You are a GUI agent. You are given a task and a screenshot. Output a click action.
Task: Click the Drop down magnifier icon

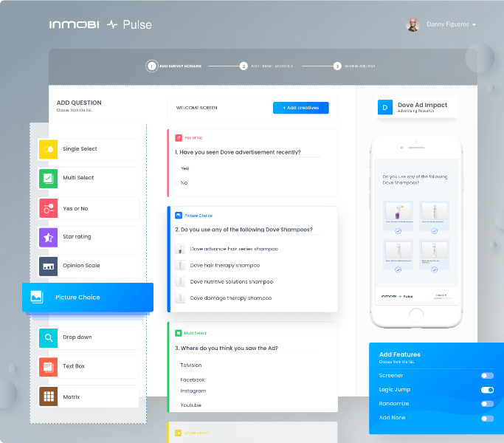click(x=48, y=337)
